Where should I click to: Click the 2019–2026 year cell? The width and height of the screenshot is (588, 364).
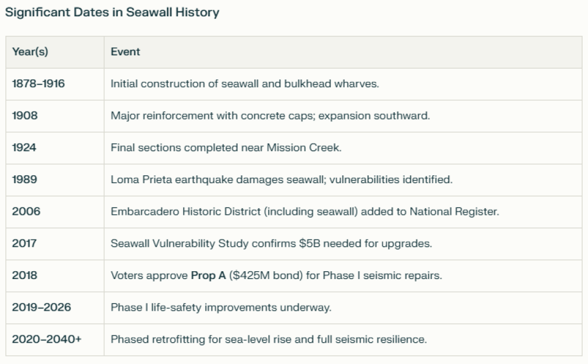pyautogui.click(x=55, y=308)
